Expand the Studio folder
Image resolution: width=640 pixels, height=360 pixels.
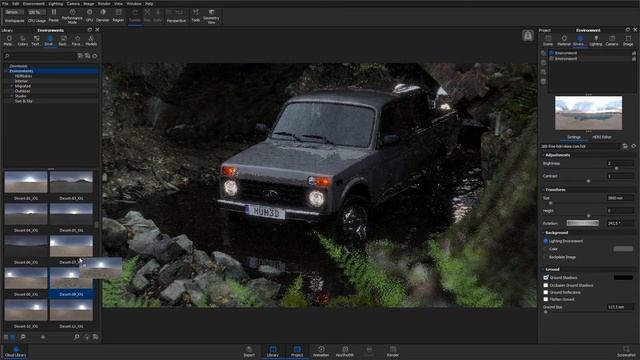[x=11, y=96]
